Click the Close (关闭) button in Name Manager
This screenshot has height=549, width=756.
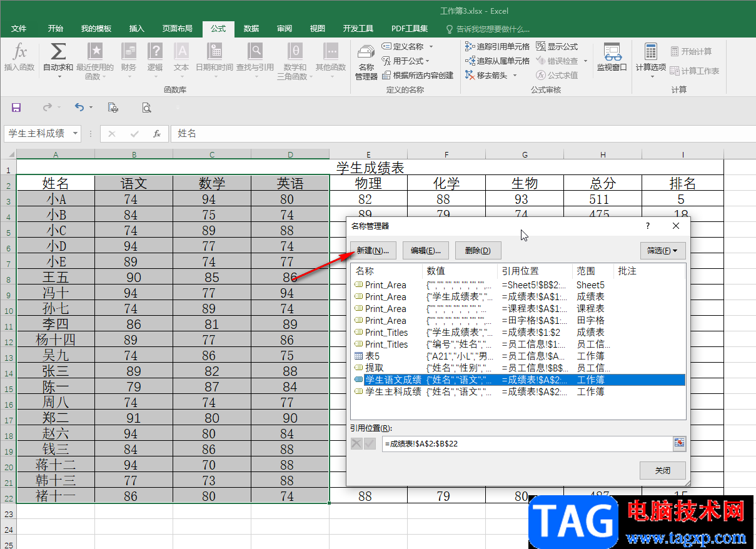click(x=663, y=470)
